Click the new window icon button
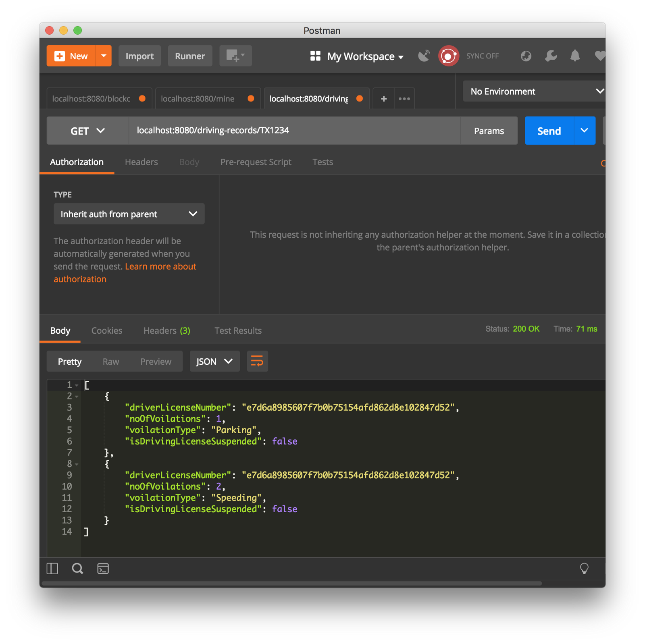 (235, 56)
